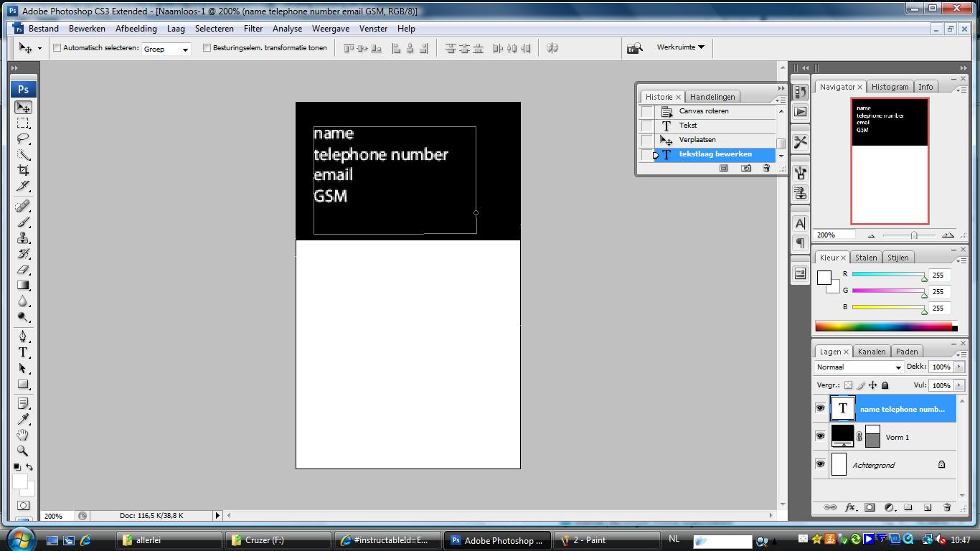The image size is (980, 551).
Task: Open the Dekk opacity slider arrow
Action: coord(959,367)
